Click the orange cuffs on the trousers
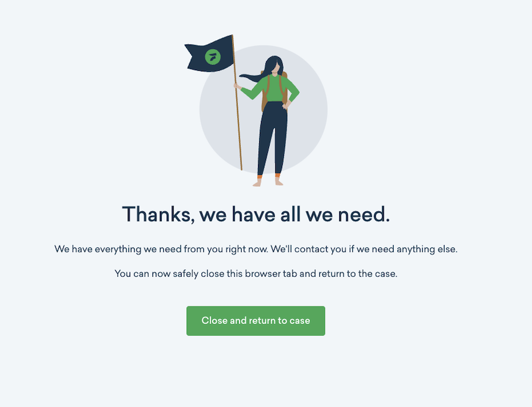Screen dimensions: 532x407 point(268,176)
